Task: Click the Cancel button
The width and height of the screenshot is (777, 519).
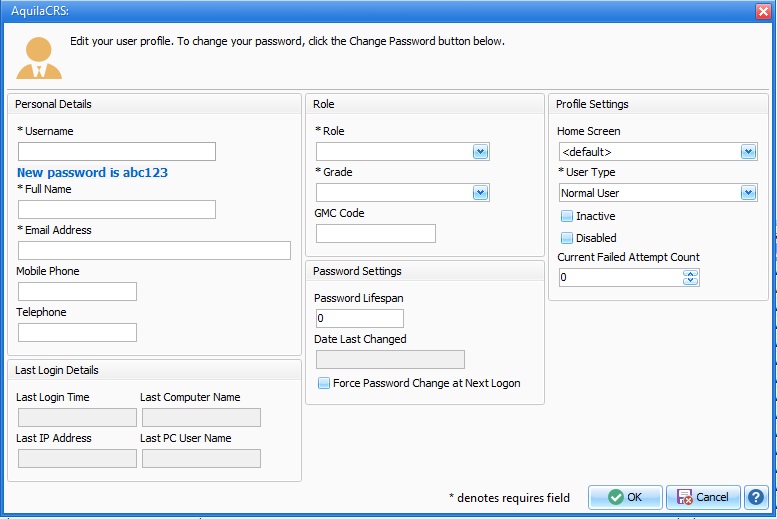Action: point(703,497)
